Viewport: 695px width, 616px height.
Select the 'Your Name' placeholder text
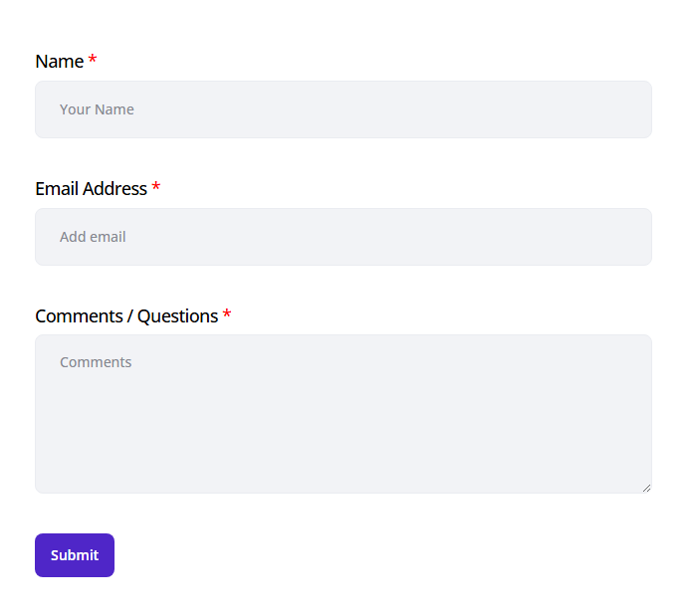pos(97,109)
